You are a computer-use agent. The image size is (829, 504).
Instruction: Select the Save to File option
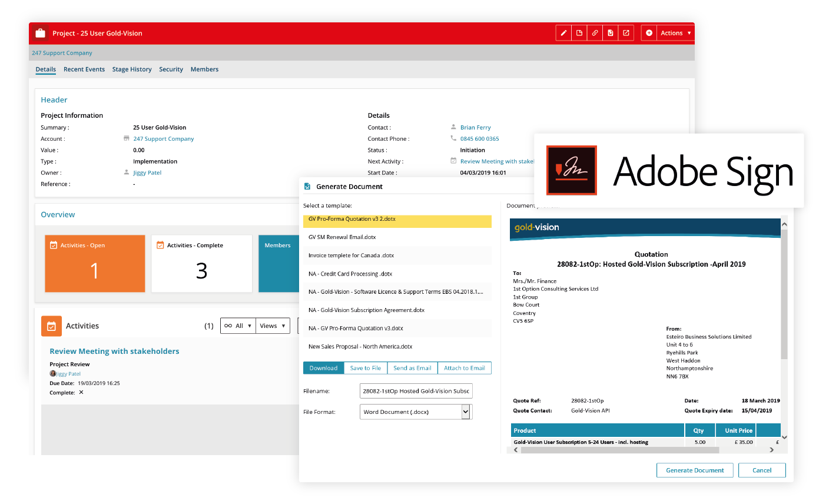point(365,368)
